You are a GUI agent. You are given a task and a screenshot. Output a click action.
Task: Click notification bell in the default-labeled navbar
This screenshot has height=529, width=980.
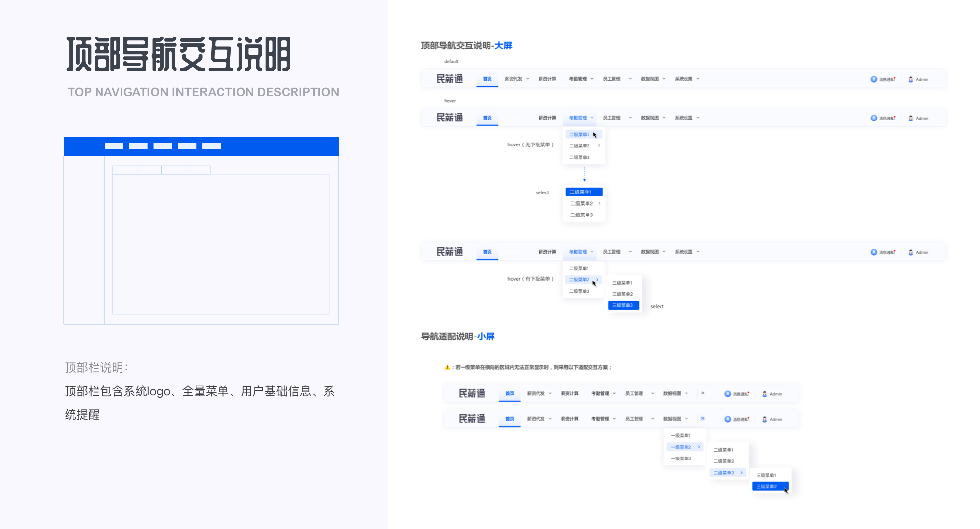point(874,79)
